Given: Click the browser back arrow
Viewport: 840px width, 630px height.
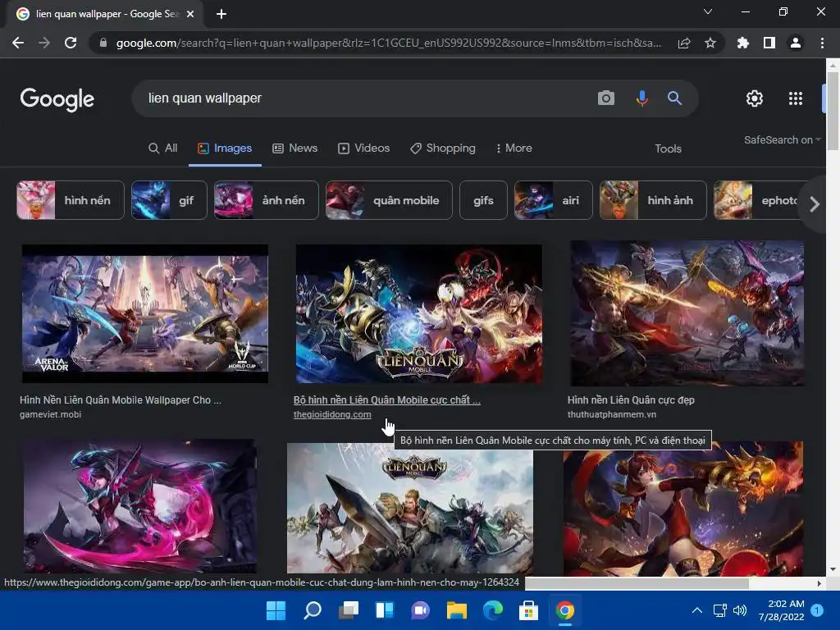Looking at the screenshot, I should click(x=18, y=43).
